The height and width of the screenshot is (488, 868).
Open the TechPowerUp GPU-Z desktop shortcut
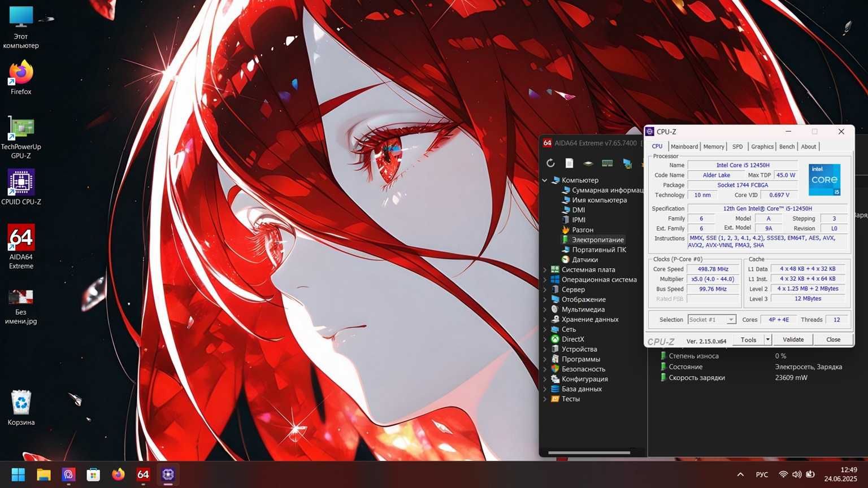[x=21, y=137]
